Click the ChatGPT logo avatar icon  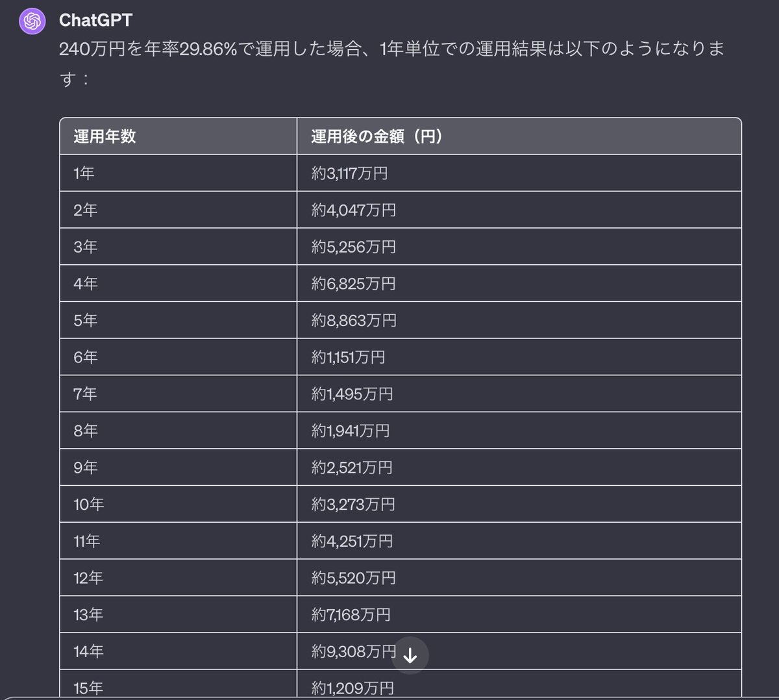pos(32,21)
